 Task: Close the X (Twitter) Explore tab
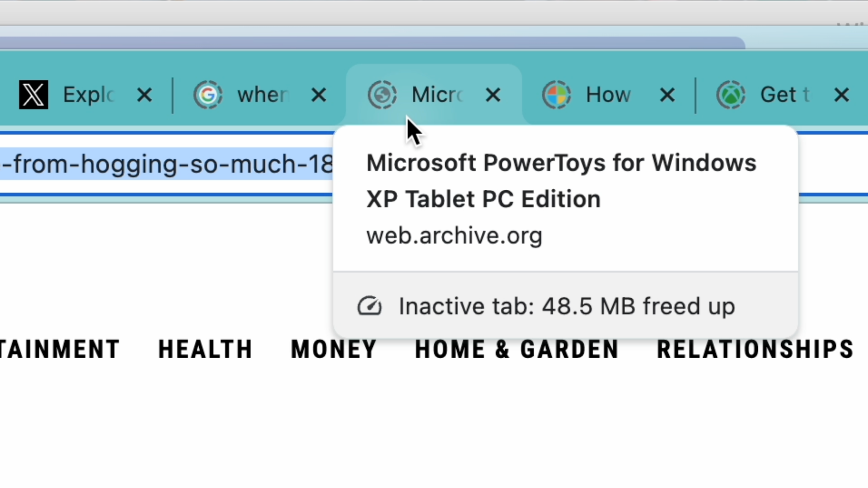(145, 94)
